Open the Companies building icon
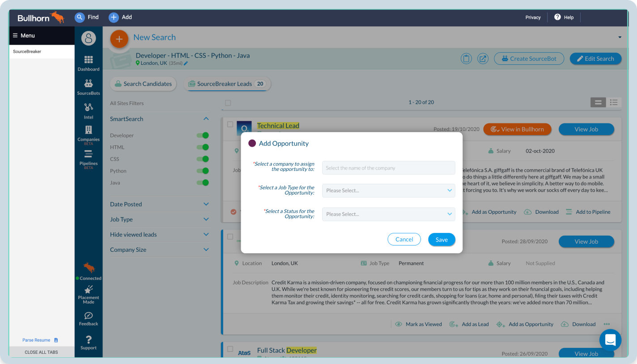This screenshot has height=364, width=637. [89, 130]
